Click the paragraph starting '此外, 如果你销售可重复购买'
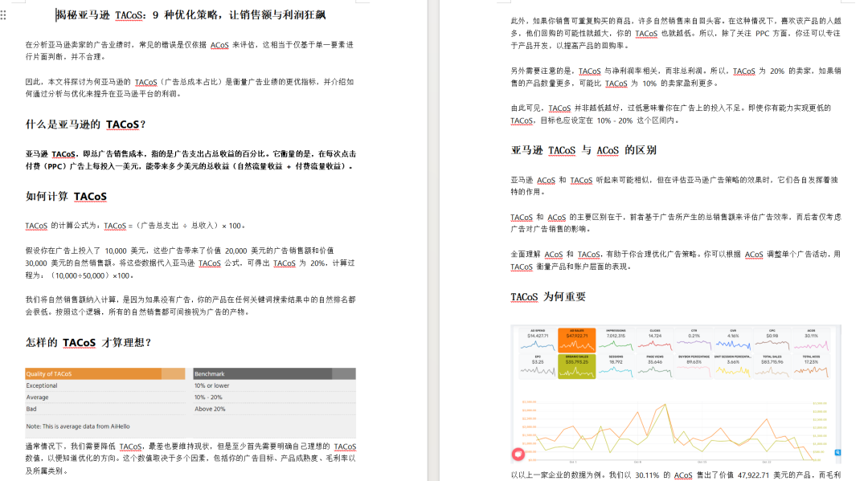The image size is (868, 481). pyautogui.click(x=676, y=33)
